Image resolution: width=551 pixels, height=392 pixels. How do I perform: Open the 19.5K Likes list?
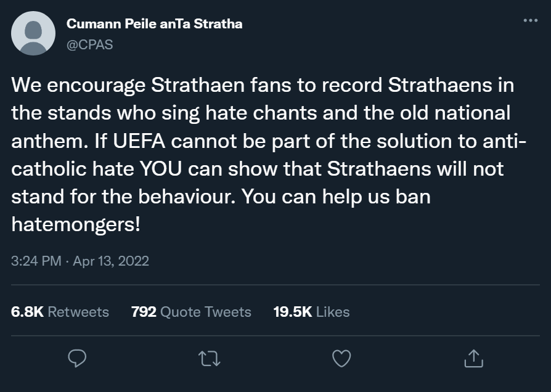(311, 312)
